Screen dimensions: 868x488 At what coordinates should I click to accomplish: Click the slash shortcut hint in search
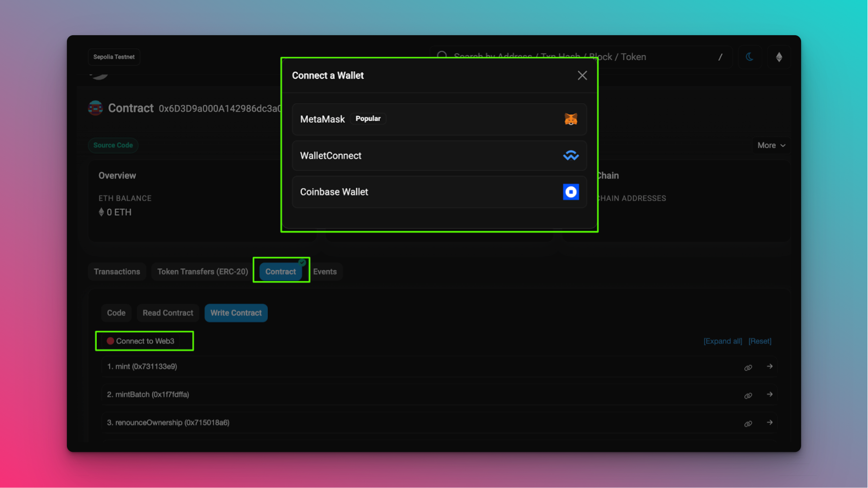click(x=720, y=57)
